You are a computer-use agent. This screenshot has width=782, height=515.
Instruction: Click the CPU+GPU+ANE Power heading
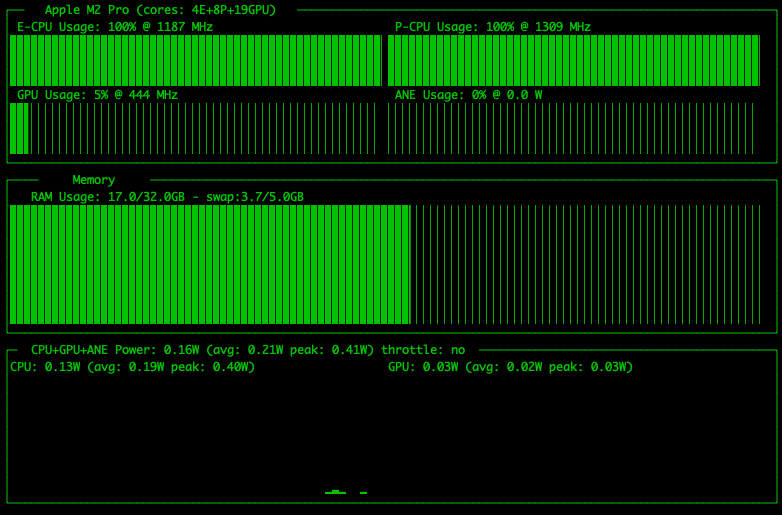[248, 350]
